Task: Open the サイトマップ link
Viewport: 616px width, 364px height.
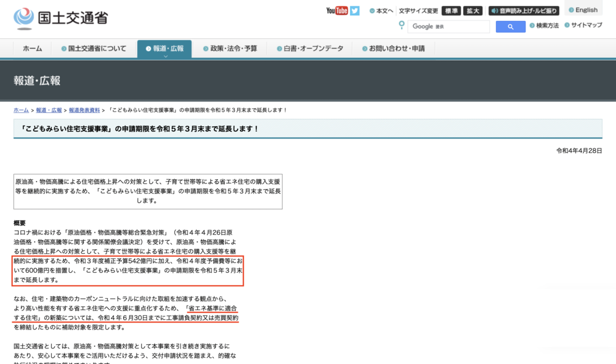Action: [583, 25]
